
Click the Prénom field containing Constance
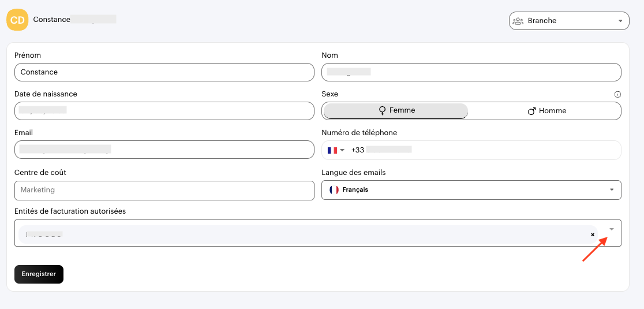point(164,72)
